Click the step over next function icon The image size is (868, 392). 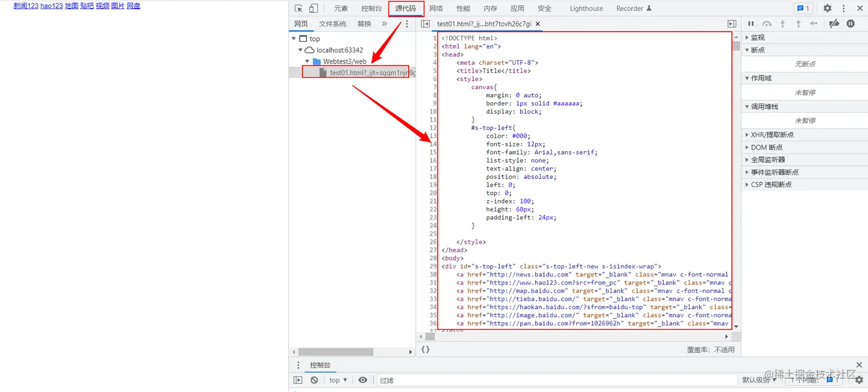point(767,24)
